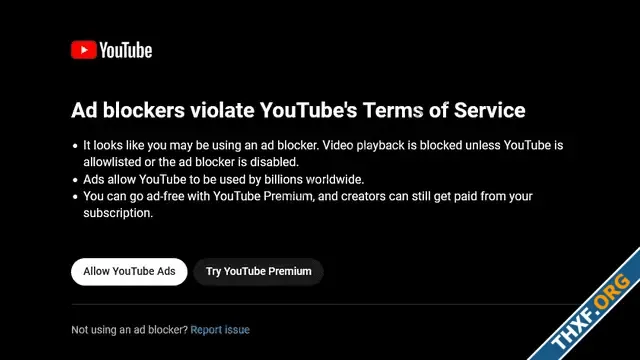Click the red YouTube play logo icon
640x360 pixels.
(x=84, y=50)
